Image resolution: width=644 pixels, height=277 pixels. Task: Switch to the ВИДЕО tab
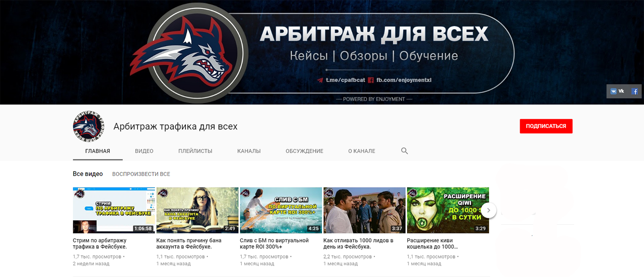144,151
